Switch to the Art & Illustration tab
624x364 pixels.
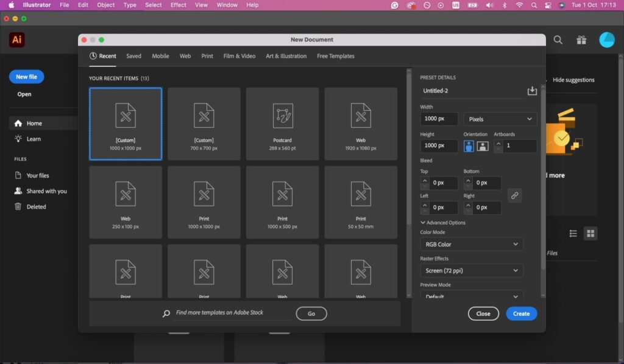286,56
